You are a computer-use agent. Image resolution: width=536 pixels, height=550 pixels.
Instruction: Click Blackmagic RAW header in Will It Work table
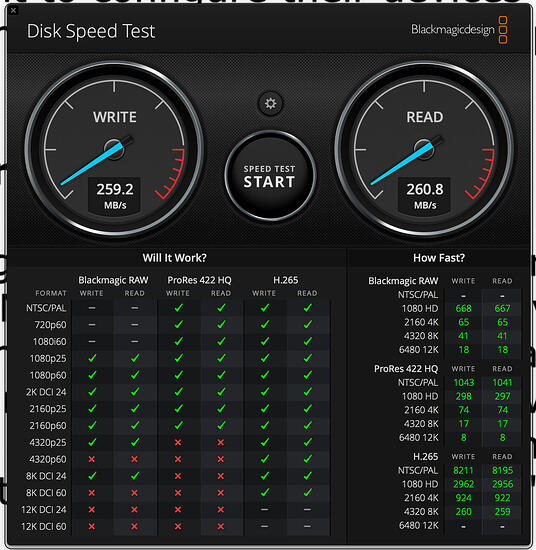coord(113,280)
